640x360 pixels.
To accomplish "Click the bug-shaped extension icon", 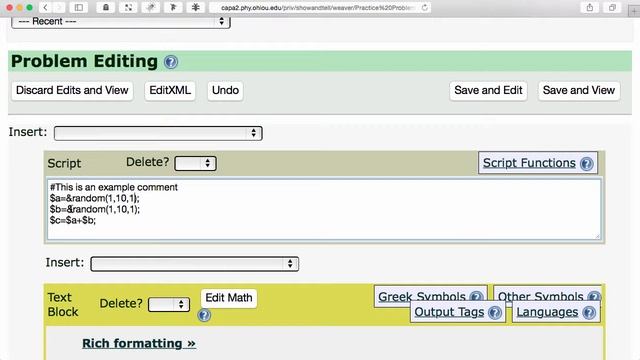I will coord(196,7).
